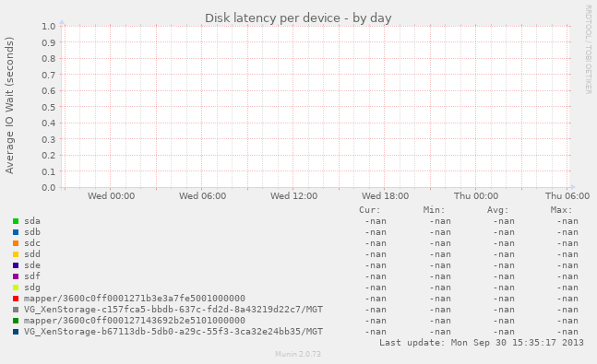Select the sdb legend label
597x364 pixels.
point(32,232)
